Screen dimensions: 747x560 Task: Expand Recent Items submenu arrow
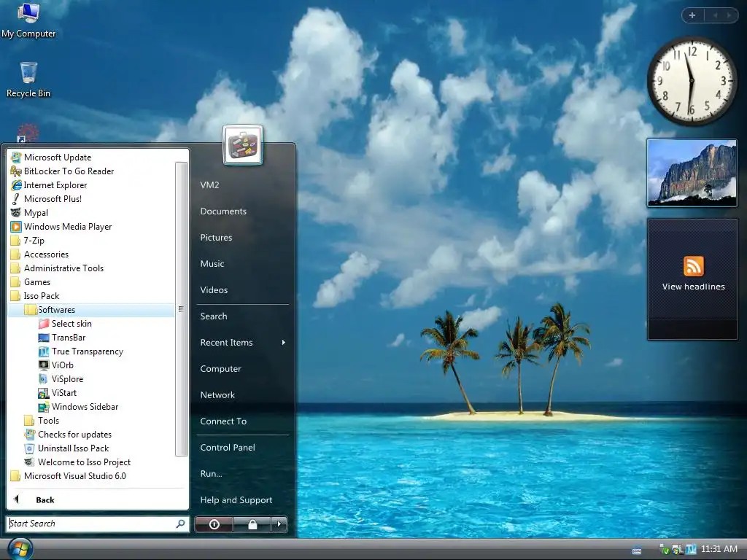pos(284,343)
